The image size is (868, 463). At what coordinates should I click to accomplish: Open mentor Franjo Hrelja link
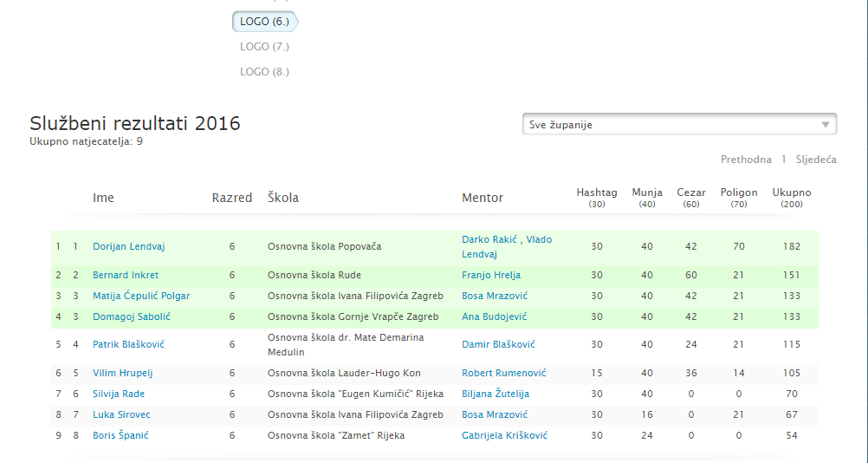[x=491, y=275]
